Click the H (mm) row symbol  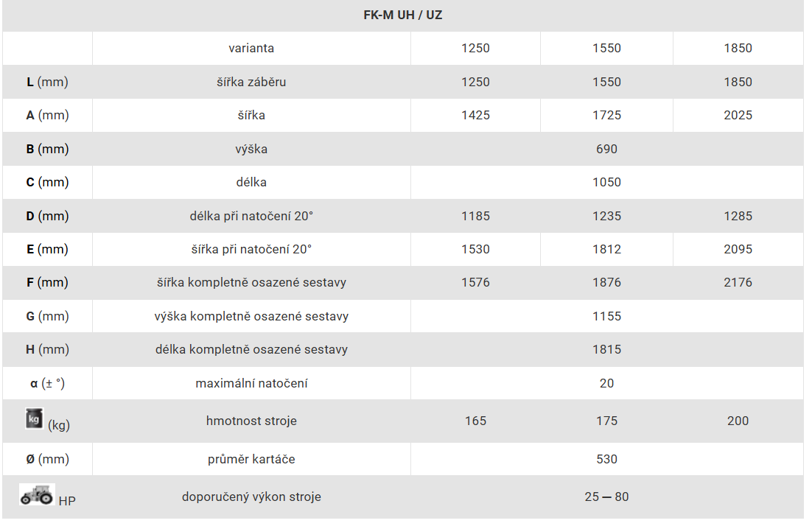click(47, 349)
